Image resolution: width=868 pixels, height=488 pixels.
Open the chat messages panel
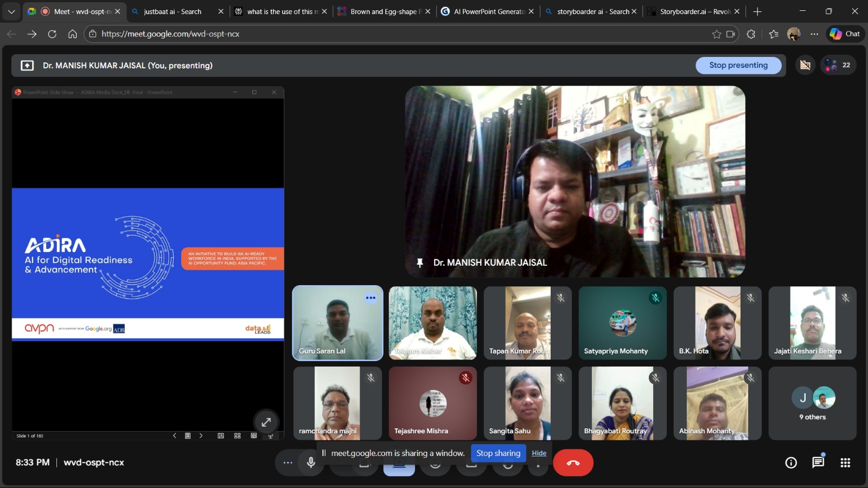(818, 463)
